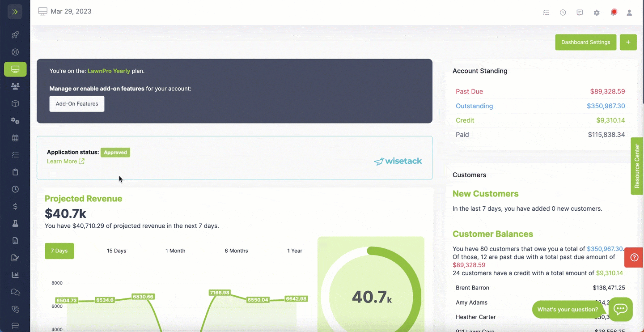The height and width of the screenshot is (332, 644).
Task: Click the 40.7k circular progress ring
Action: click(x=371, y=297)
